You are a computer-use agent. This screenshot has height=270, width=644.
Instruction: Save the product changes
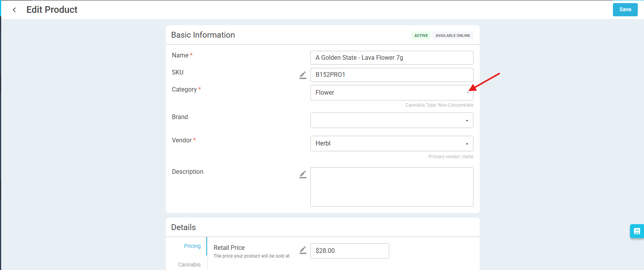point(625,10)
